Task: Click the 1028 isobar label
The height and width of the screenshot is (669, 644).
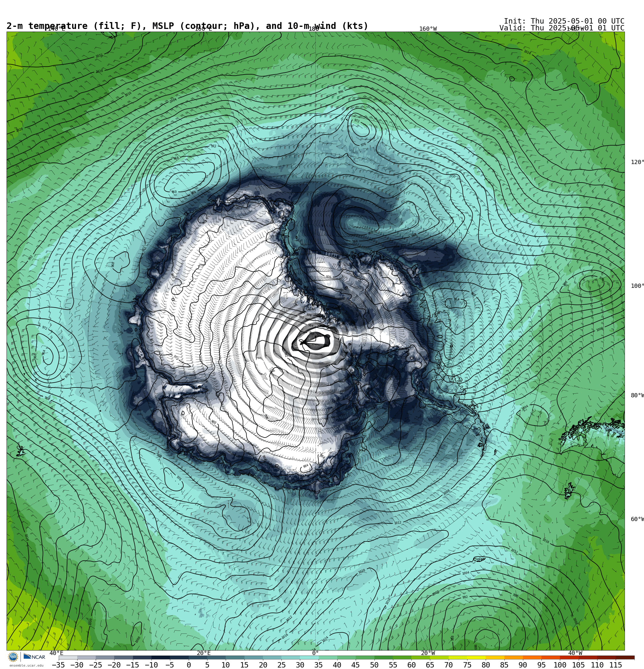Action: point(99,71)
